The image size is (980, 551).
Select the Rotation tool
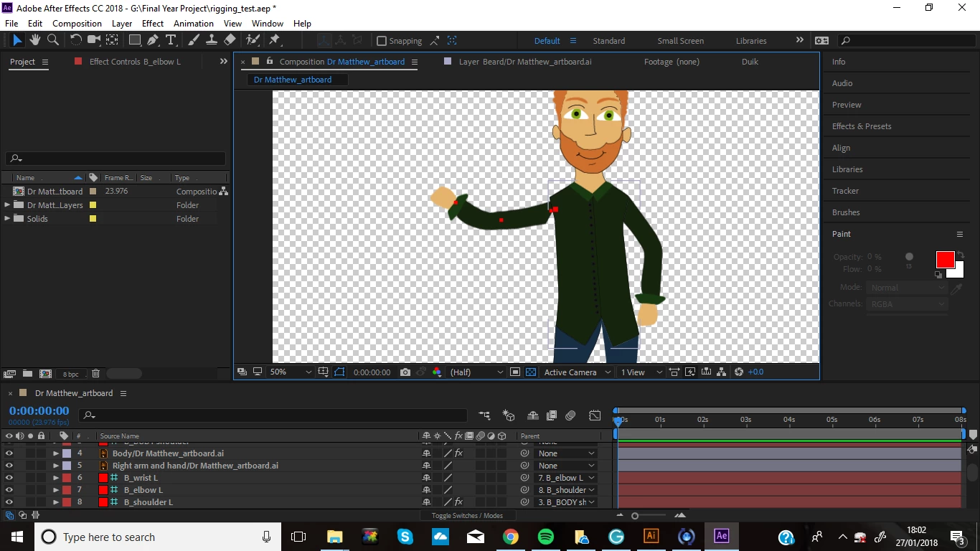(76, 40)
